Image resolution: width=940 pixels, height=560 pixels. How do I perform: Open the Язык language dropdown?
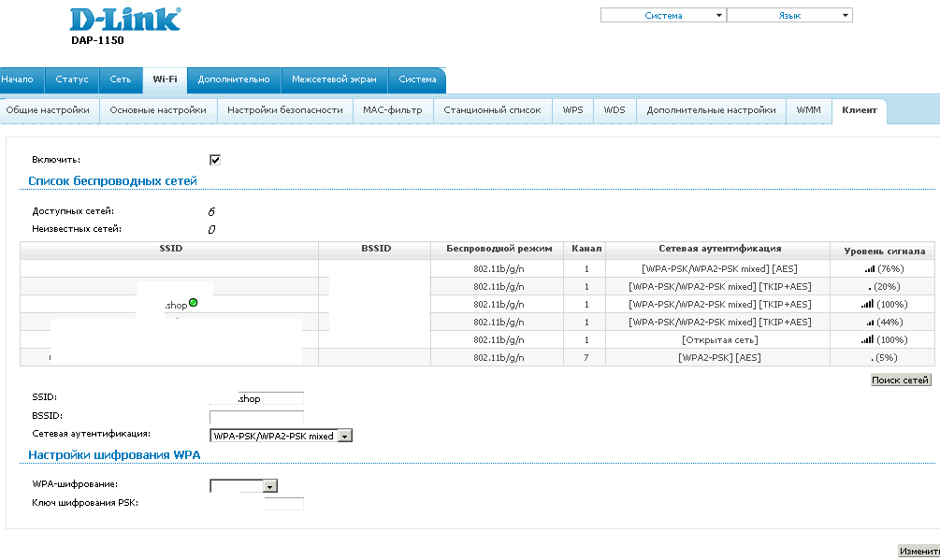[789, 16]
